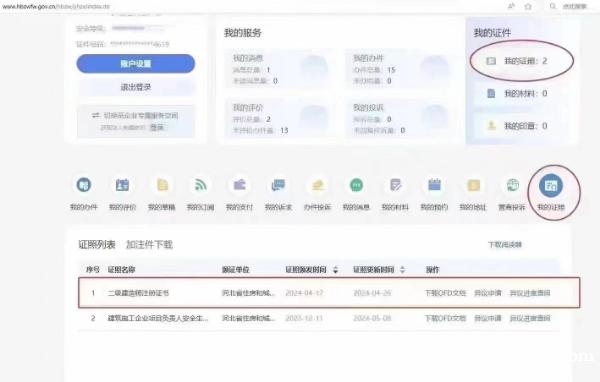Open the 我的草稿 icon
Image resolution: width=600 pixels, height=382 pixels.
(x=162, y=185)
